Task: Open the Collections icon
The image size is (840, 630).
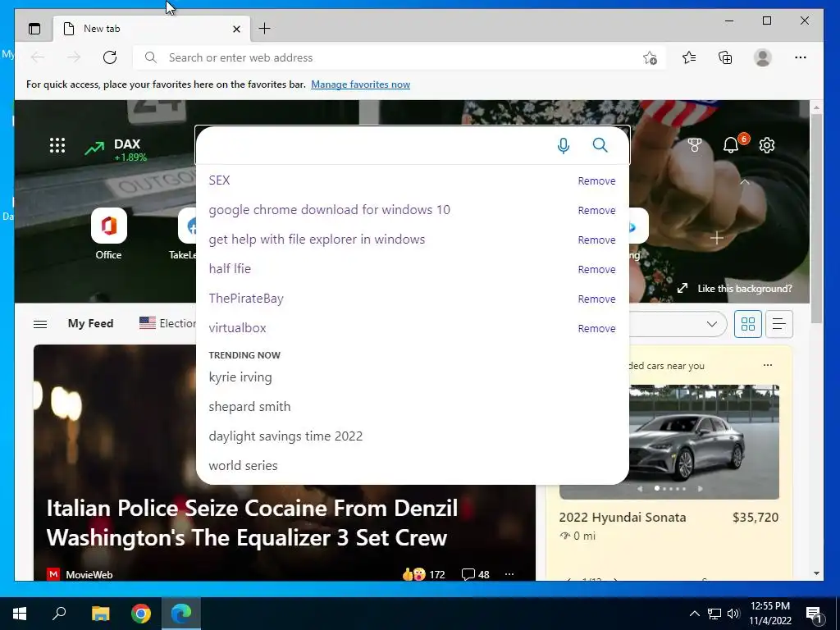Action: click(x=725, y=57)
